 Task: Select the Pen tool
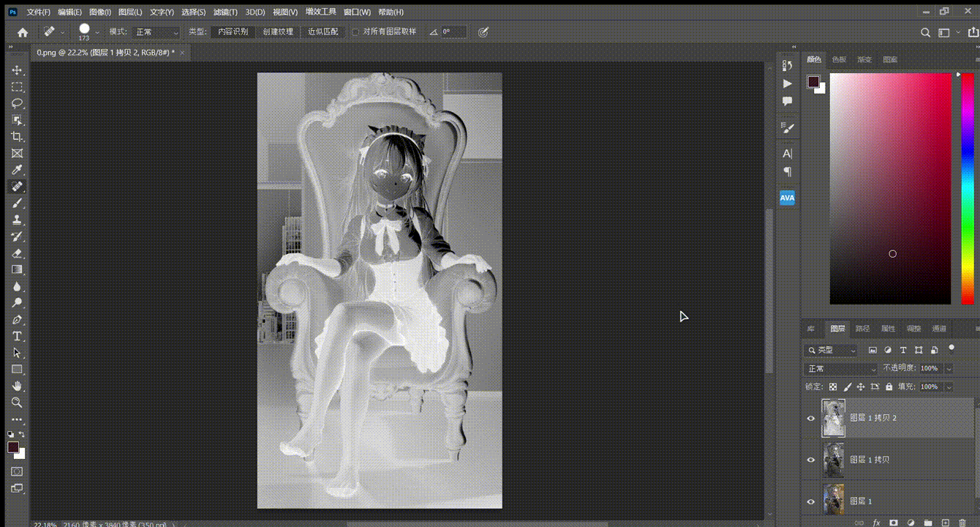tap(17, 320)
